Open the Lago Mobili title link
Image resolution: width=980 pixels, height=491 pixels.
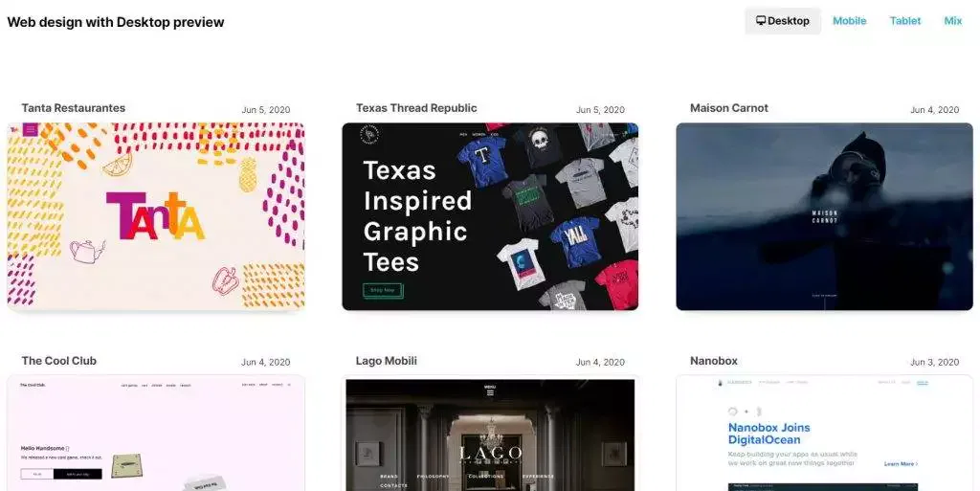[387, 361]
